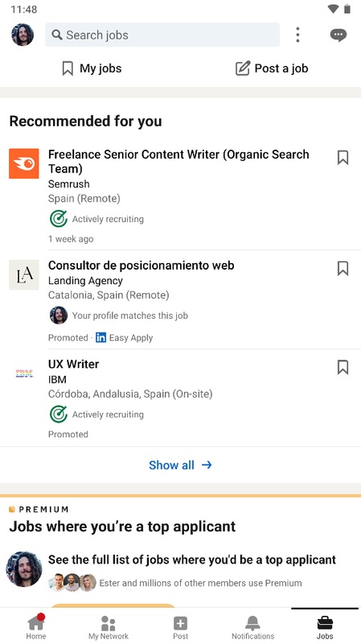The width and height of the screenshot is (361, 644).
Task: Switch to My Network tab
Action: [x=109, y=626]
